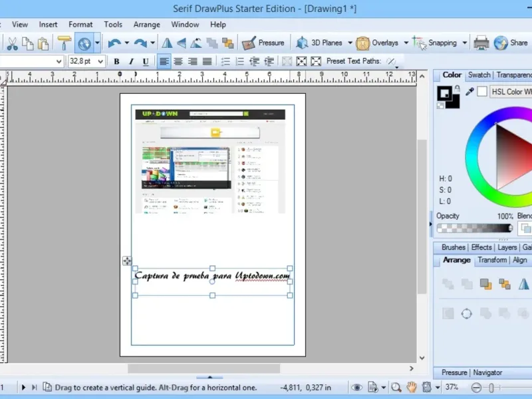
Task: Open the Redo history dropdown arrow
Action: coord(152,43)
